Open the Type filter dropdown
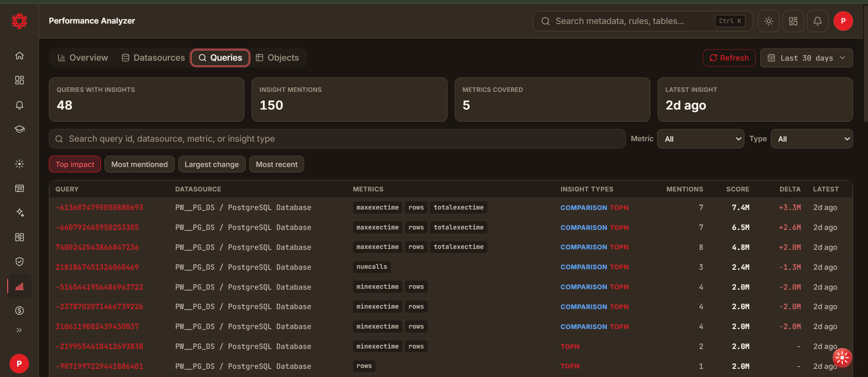 click(812, 139)
